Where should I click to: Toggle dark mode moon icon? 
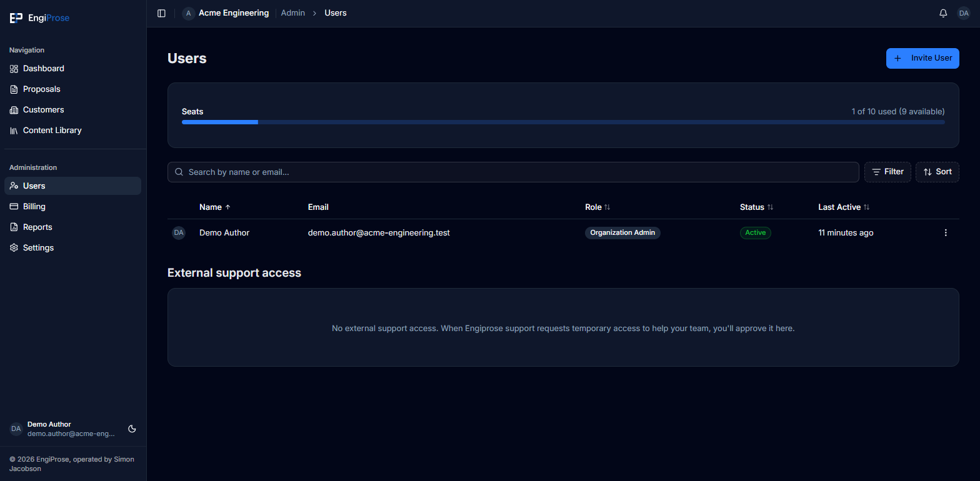[132, 429]
